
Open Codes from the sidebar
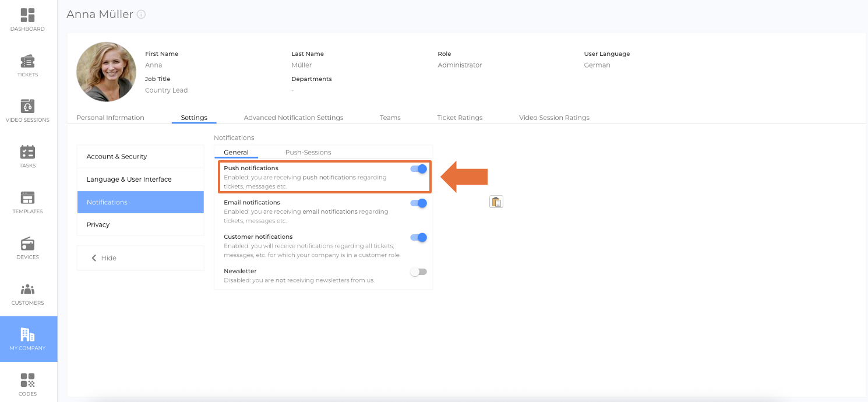coord(27,381)
